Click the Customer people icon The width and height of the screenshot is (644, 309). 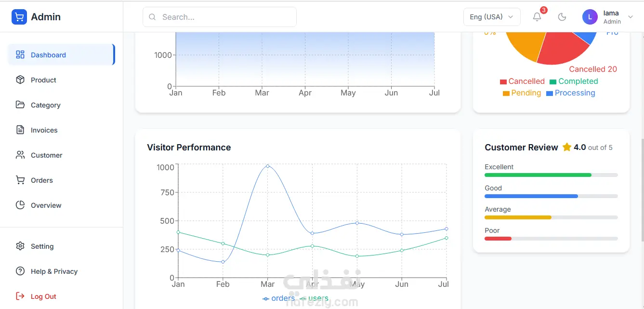click(x=20, y=155)
